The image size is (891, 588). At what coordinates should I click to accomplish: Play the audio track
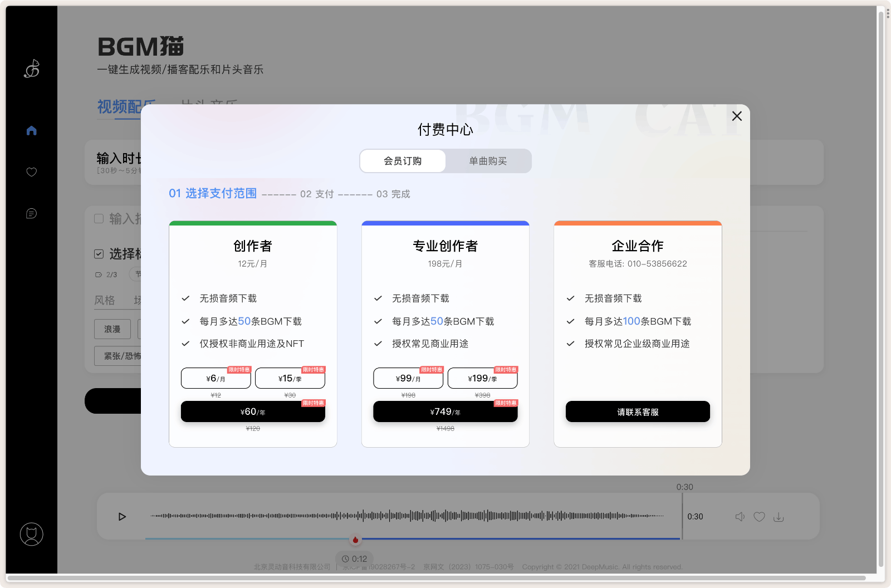tap(122, 517)
